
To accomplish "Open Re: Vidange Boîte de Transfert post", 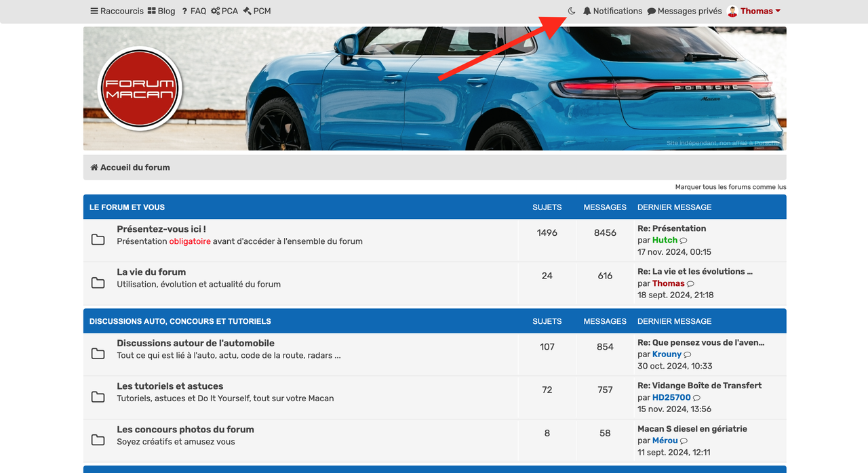I will click(x=700, y=385).
